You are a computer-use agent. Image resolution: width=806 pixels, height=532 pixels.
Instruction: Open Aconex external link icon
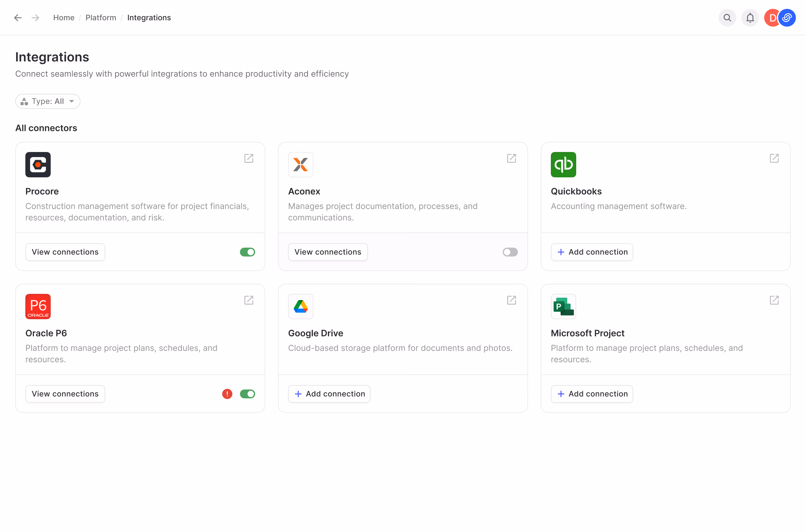pos(511,158)
